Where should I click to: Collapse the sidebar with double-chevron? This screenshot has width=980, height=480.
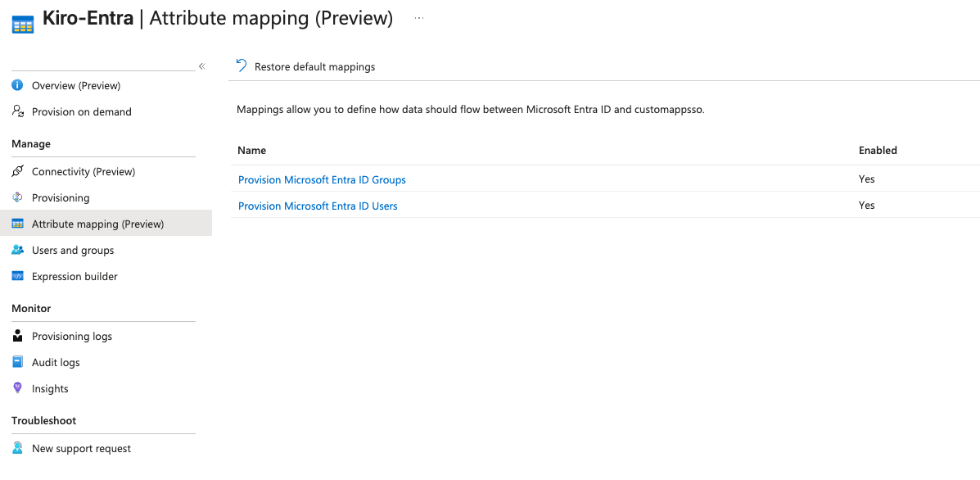(x=202, y=66)
